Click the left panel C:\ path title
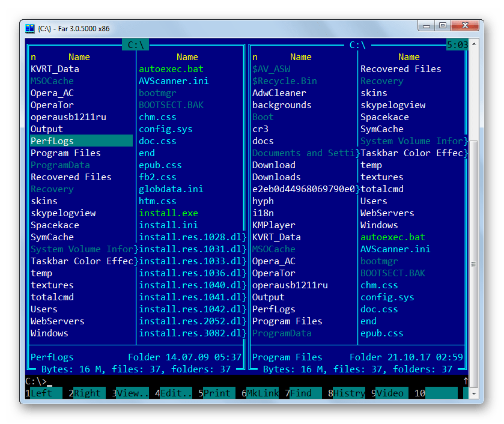 136,44
